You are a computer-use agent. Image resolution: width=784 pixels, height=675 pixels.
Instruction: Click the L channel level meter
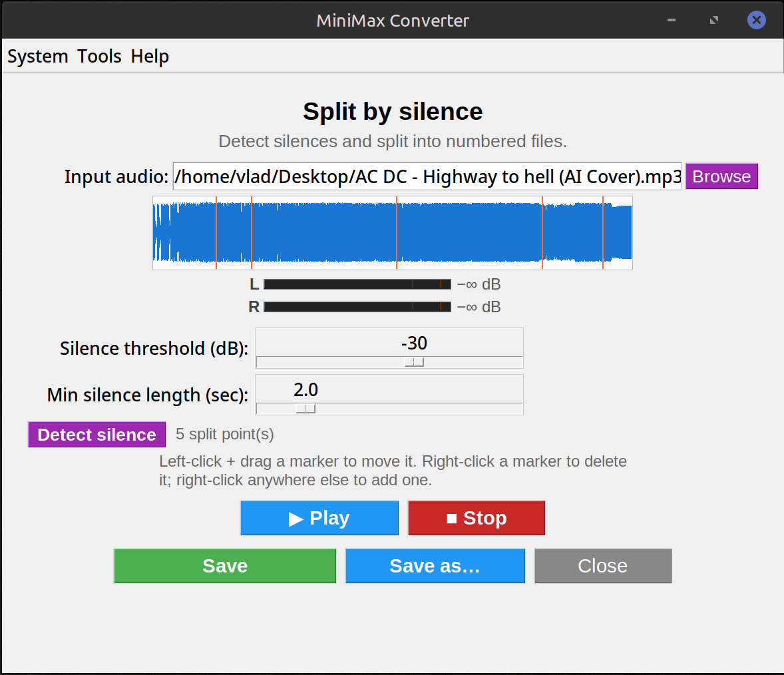tap(357, 284)
